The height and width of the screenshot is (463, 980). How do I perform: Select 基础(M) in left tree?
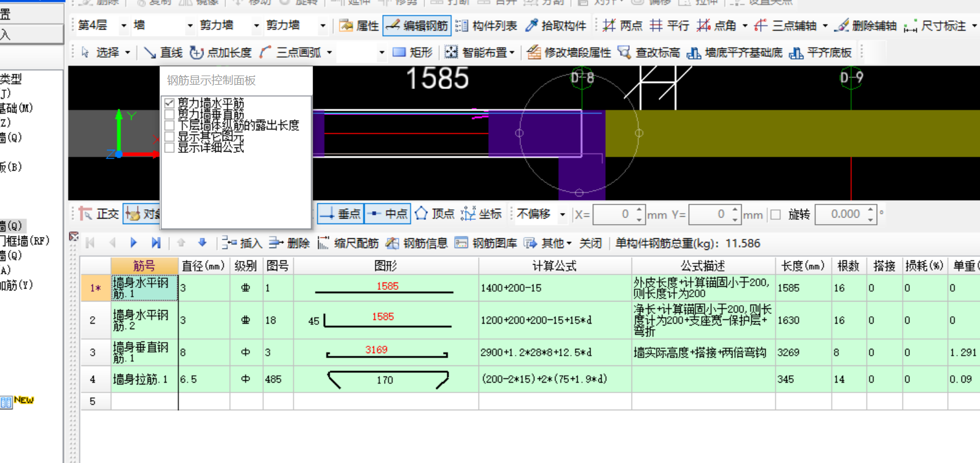(x=17, y=108)
